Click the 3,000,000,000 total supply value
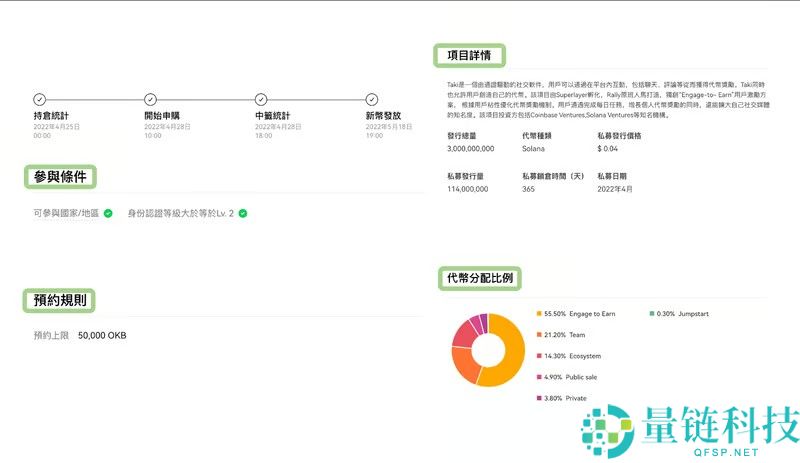 tap(470, 149)
